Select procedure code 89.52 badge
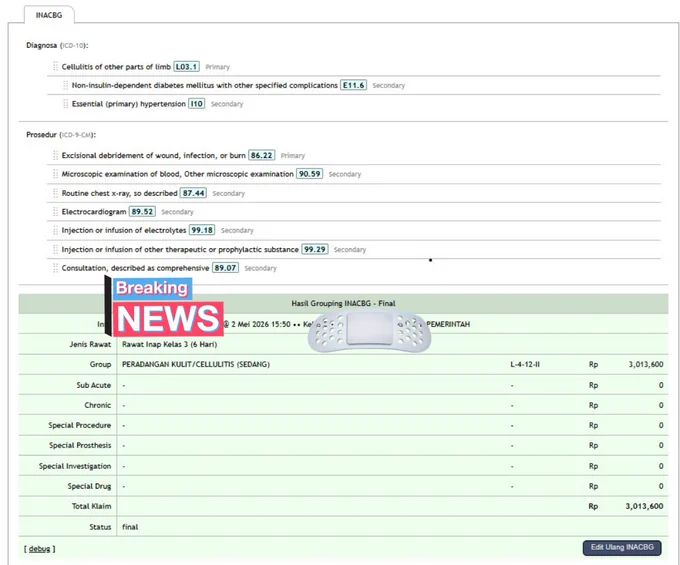This screenshot has width=680, height=565. point(142,212)
